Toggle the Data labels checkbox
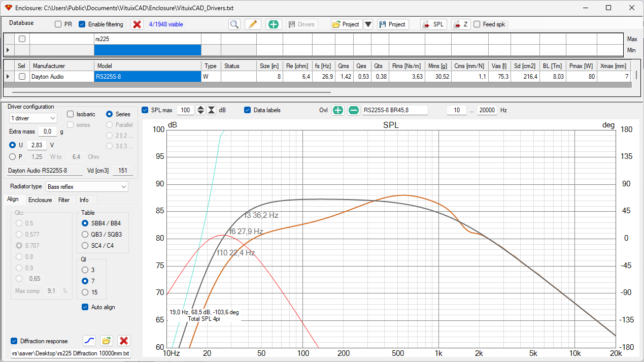This screenshot has width=644, height=362. pyautogui.click(x=248, y=110)
